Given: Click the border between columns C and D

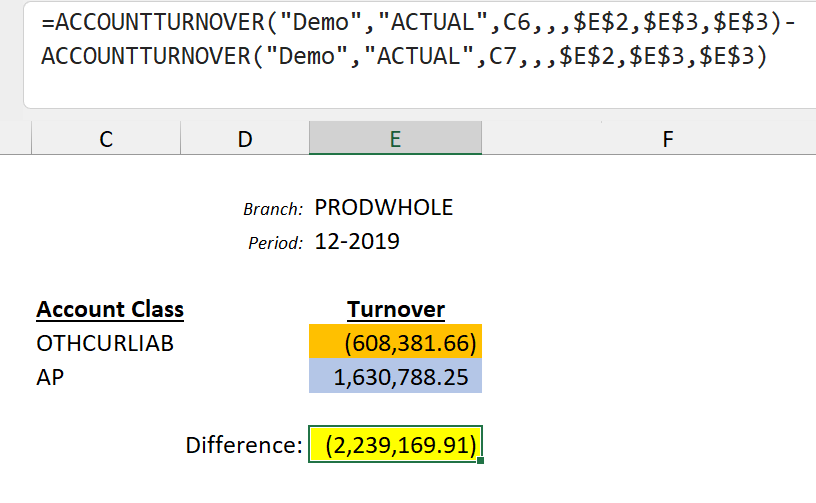Looking at the screenshot, I should pos(181,138).
